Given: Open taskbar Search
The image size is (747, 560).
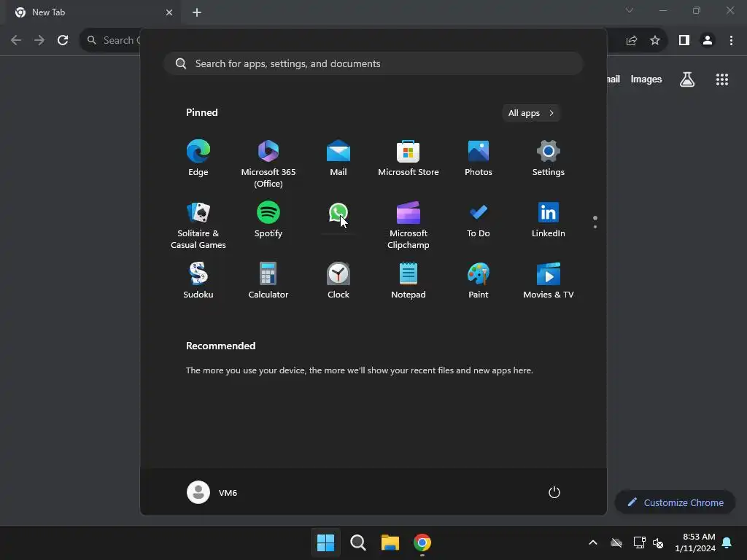Looking at the screenshot, I should [358, 542].
